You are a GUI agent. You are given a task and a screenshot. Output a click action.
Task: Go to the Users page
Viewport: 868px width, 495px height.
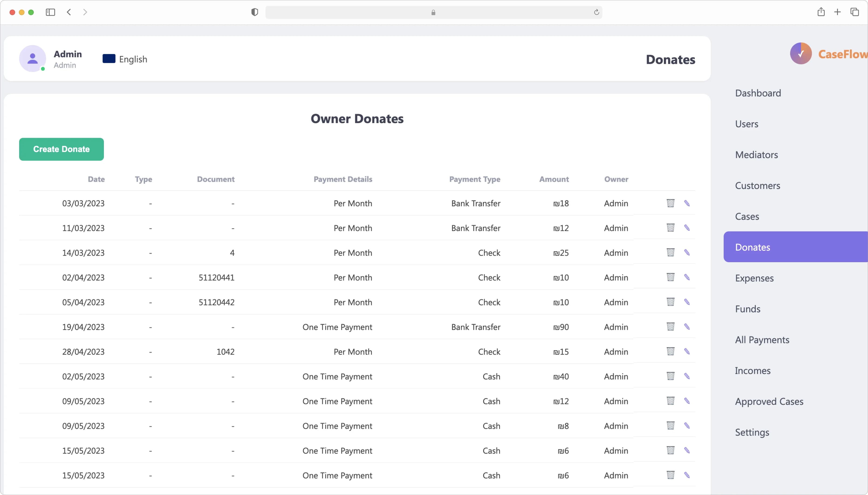point(746,124)
